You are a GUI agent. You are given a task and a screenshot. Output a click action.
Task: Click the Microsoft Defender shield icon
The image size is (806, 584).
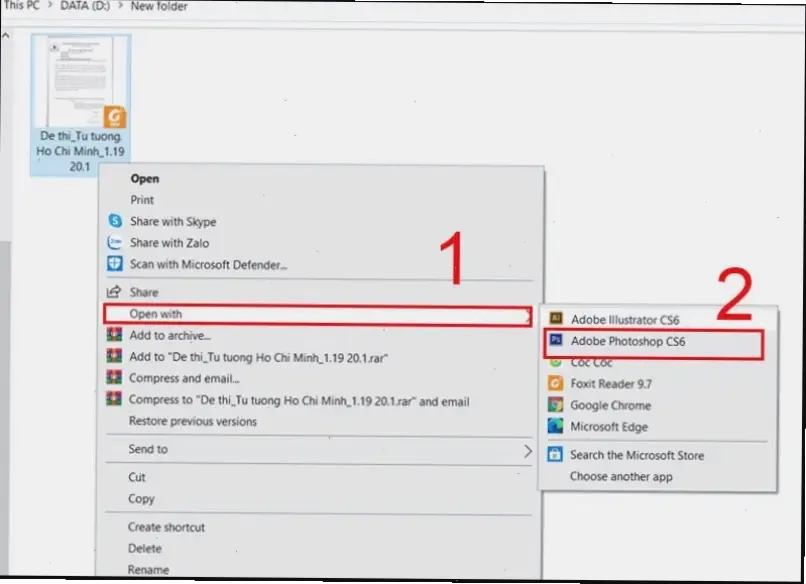click(x=114, y=265)
